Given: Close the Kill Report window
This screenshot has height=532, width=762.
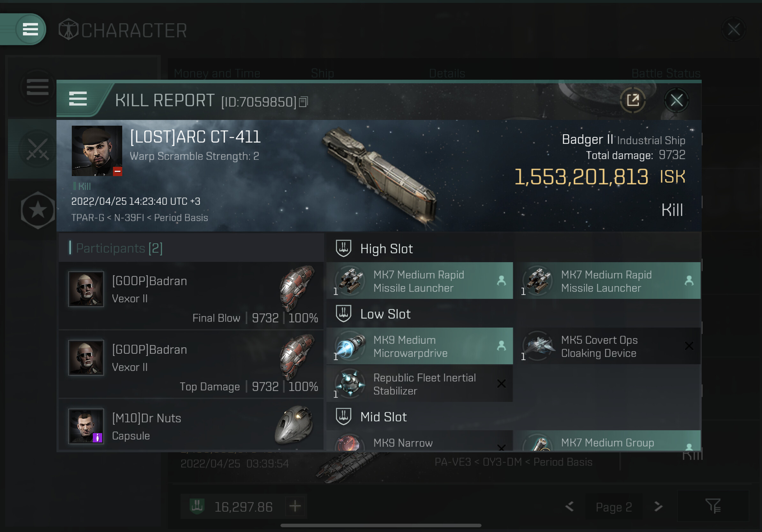Looking at the screenshot, I should tap(676, 100).
